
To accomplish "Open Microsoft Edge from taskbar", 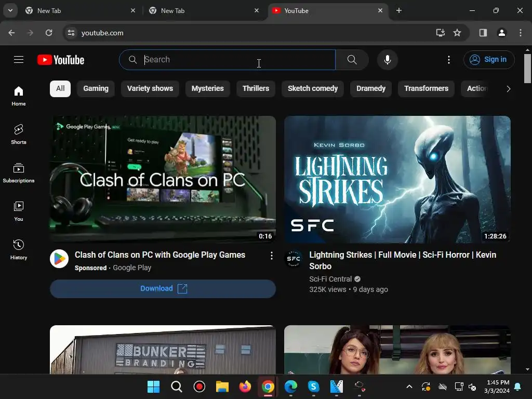I will (x=291, y=387).
